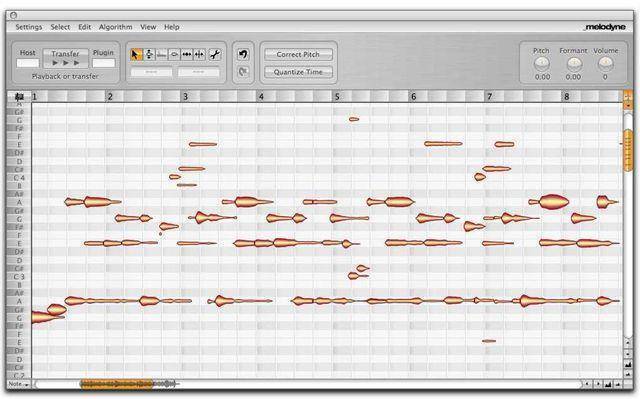Open the wrench settings tool
This screenshot has width=640, height=399.
215,54
